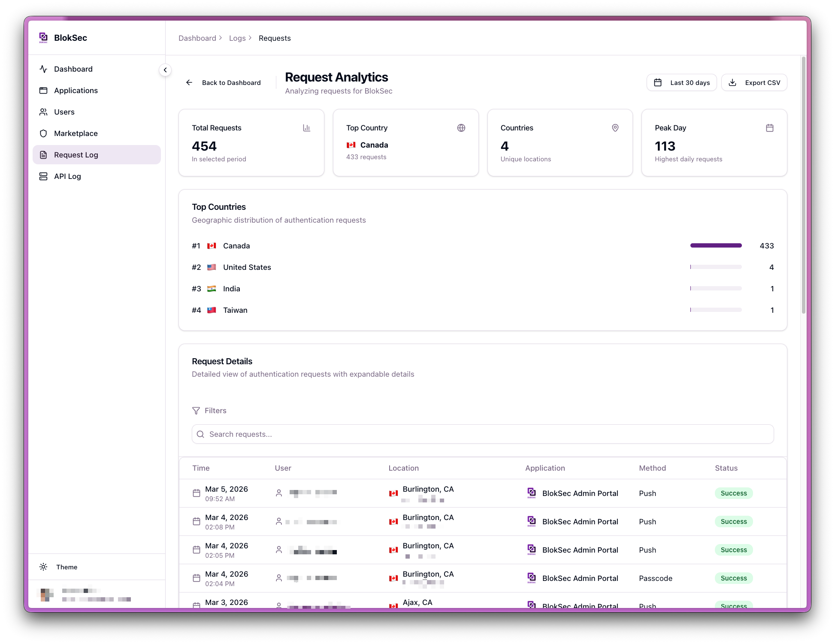Open Logs from the breadcrumb
Screen dimensions: 835x644
[238, 38]
